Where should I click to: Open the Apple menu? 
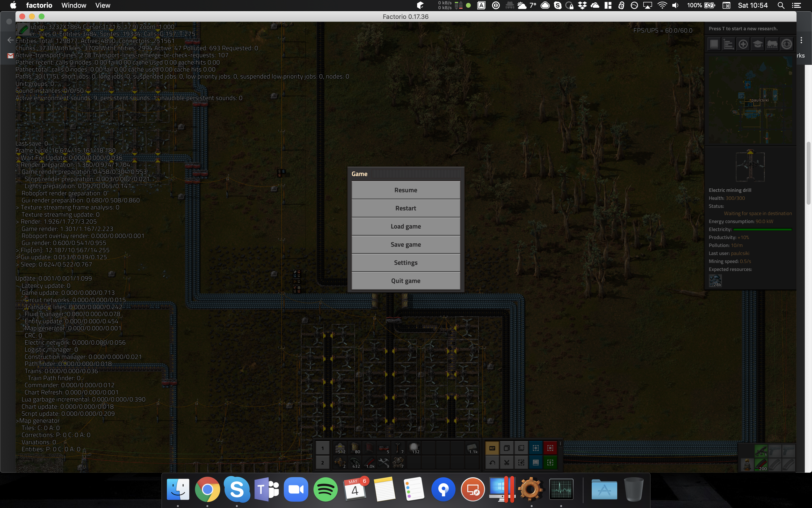(x=14, y=5)
